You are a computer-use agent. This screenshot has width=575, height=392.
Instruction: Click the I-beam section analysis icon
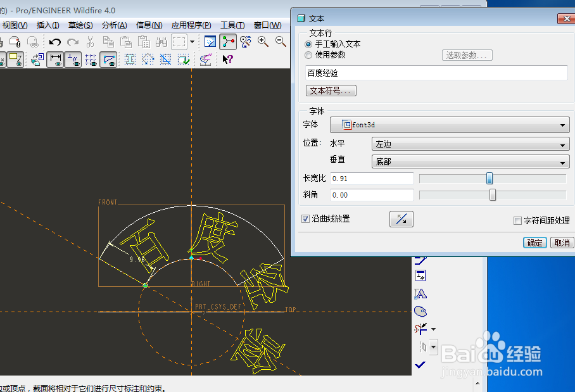tap(130, 60)
